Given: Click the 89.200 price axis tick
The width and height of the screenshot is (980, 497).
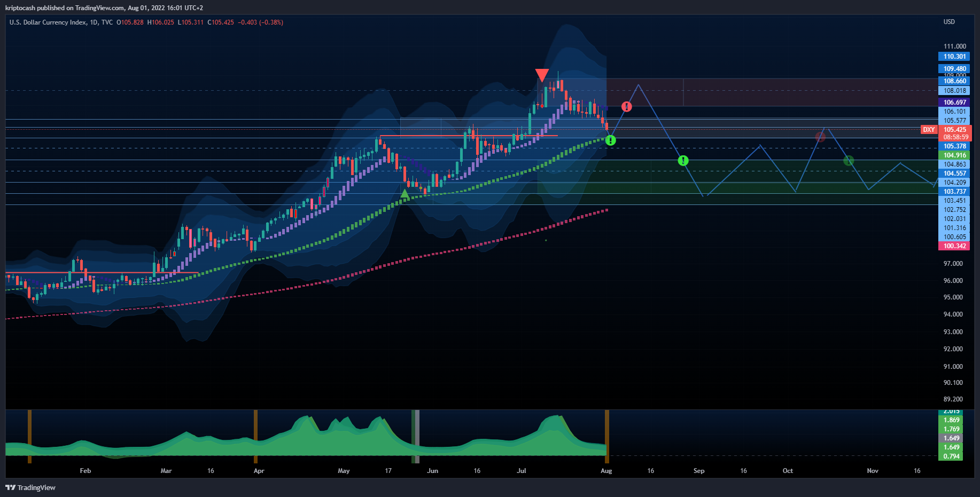Looking at the screenshot, I should [x=953, y=399].
